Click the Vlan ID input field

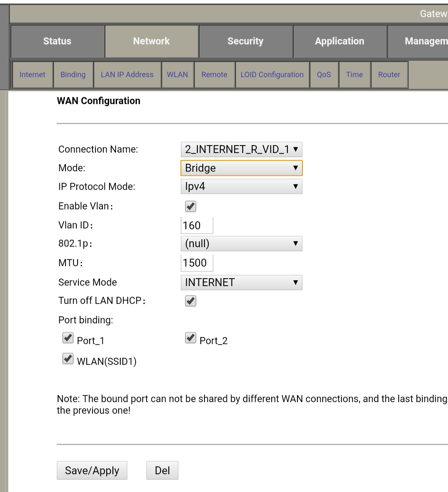coord(197,225)
